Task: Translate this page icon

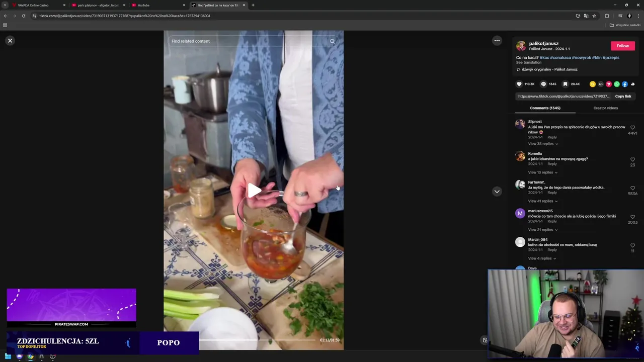Action: tap(586, 16)
